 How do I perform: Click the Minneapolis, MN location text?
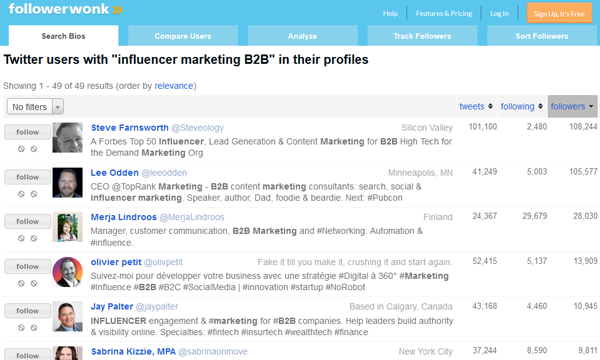(x=420, y=173)
